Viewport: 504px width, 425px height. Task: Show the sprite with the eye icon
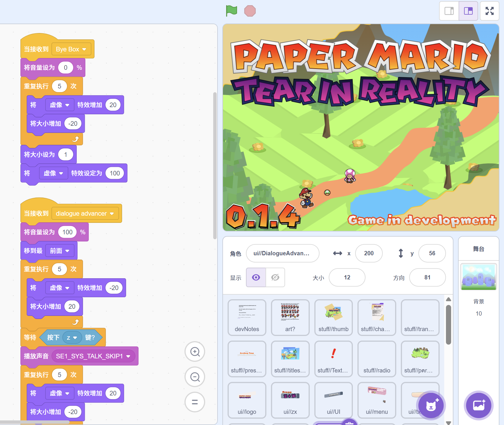click(256, 277)
